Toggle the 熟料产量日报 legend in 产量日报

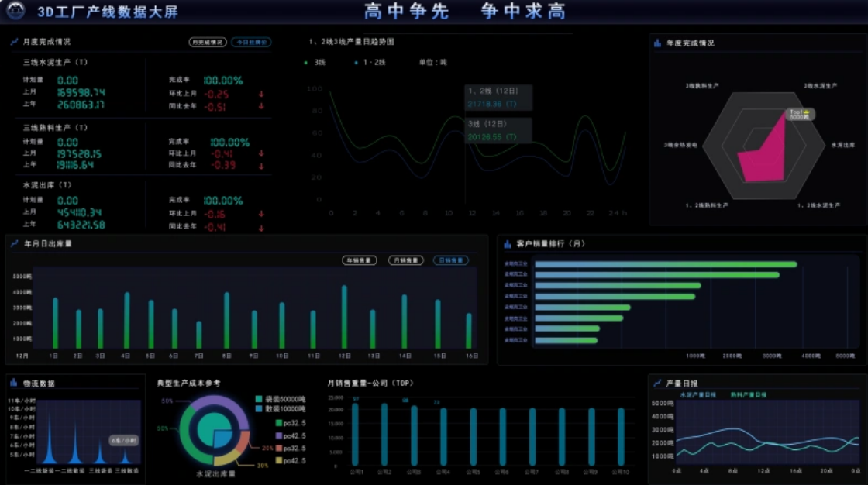[x=749, y=395]
